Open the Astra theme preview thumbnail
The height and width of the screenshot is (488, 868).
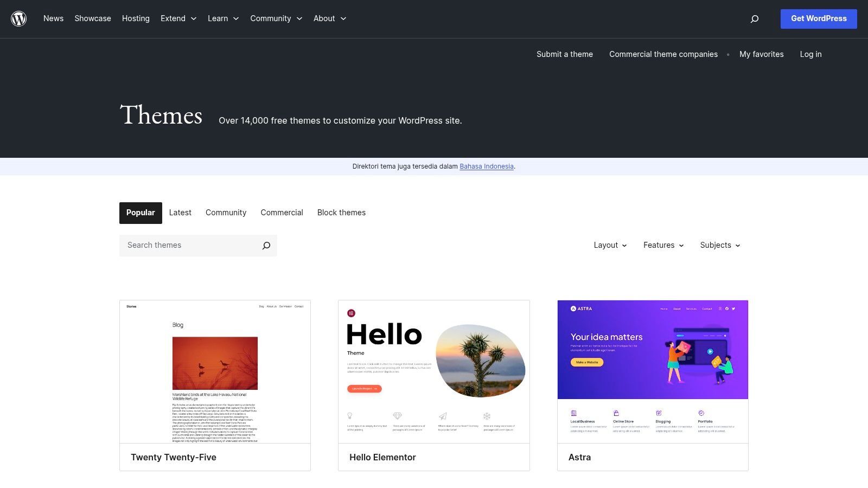tap(653, 371)
